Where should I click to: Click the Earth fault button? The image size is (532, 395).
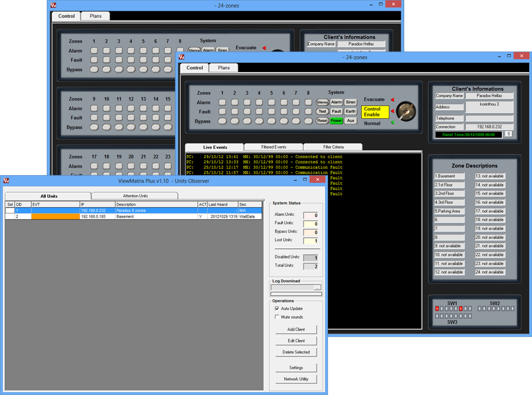click(x=351, y=111)
